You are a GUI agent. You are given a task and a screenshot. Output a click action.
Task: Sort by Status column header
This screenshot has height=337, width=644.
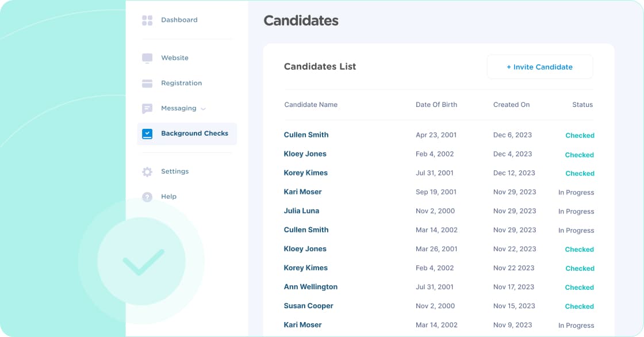[582, 105]
